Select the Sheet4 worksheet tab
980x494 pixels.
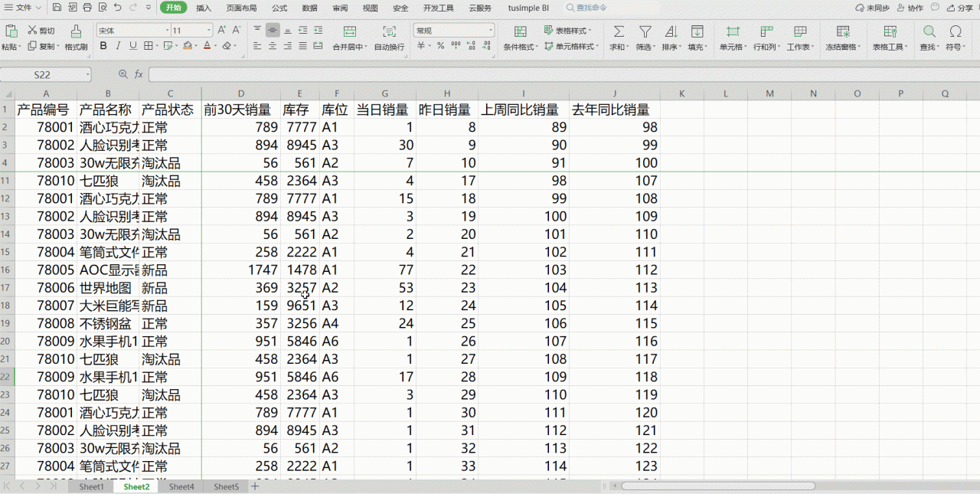181,486
